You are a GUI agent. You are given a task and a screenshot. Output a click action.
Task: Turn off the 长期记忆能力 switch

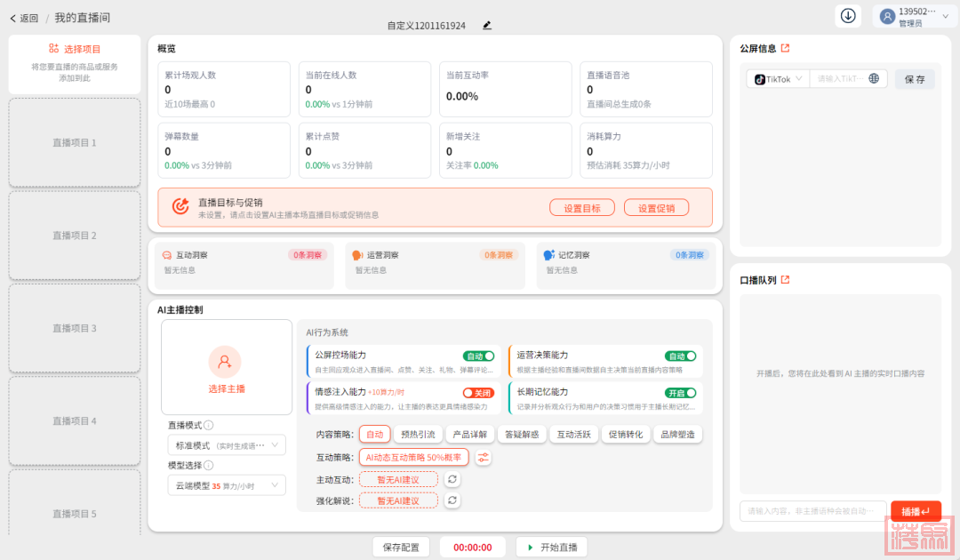point(680,393)
